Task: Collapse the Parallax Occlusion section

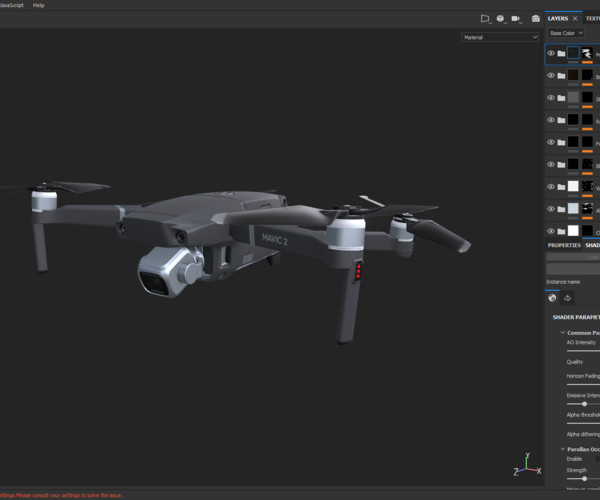Action: pyautogui.click(x=562, y=449)
